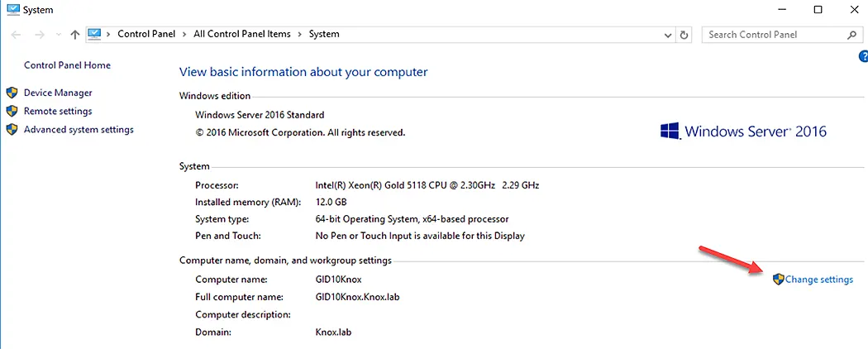This screenshot has width=868, height=349.
Task: Click View basic information about your computer heading
Action: pos(303,72)
